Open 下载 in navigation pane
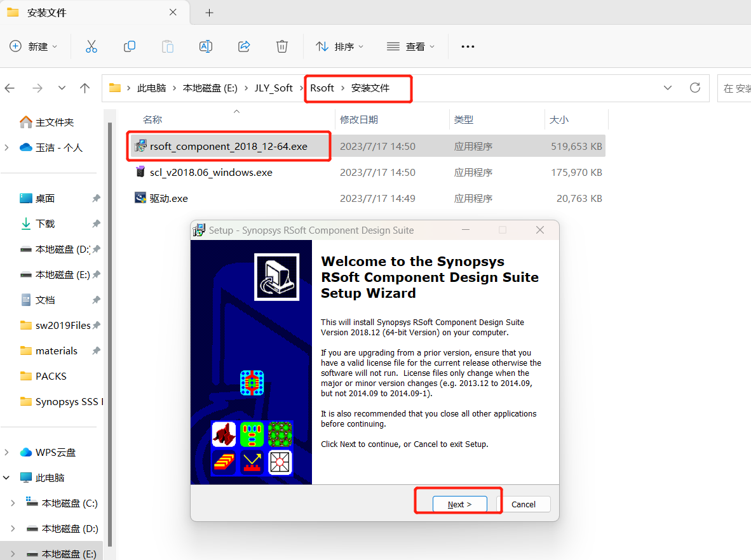The image size is (751, 560). (45, 223)
